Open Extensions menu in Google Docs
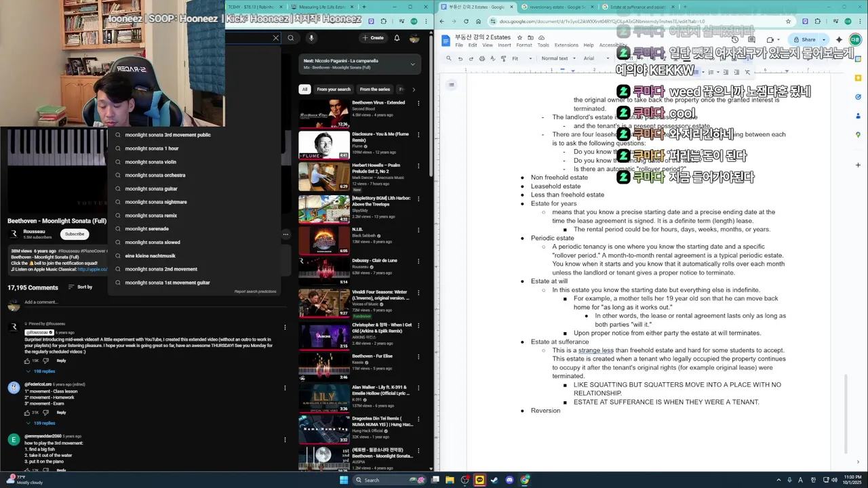 click(566, 45)
